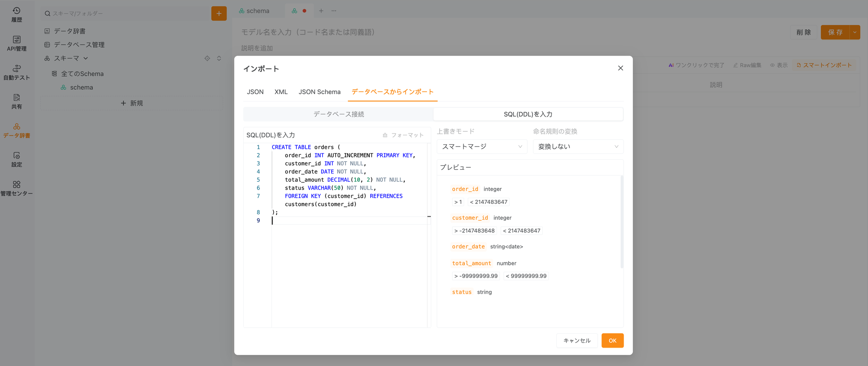Click customer_id in the preview
This screenshot has width=868, height=366.
(x=470, y=218)
